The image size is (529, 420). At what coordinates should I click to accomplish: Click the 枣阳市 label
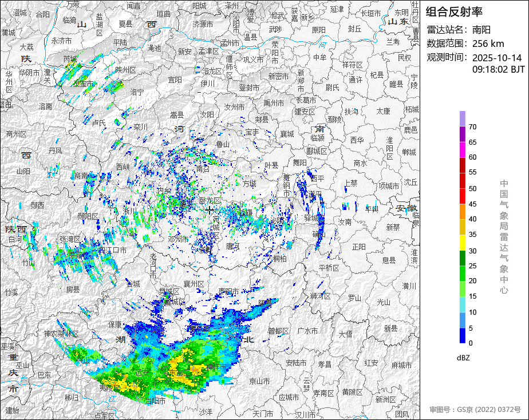click(228, 291)
